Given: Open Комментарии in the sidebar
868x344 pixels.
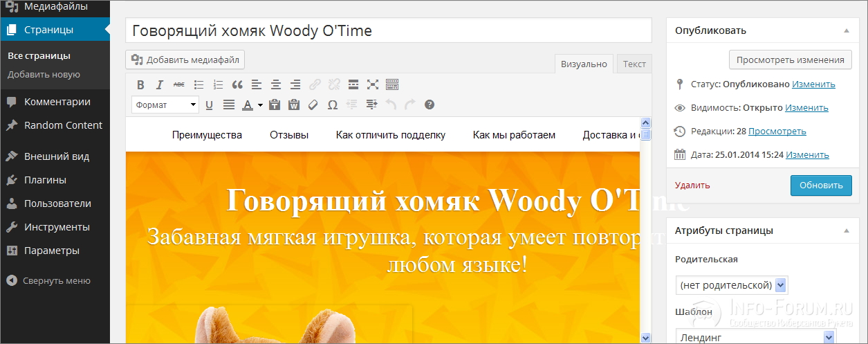Looking at the screenshot, I should pos(55,102).
